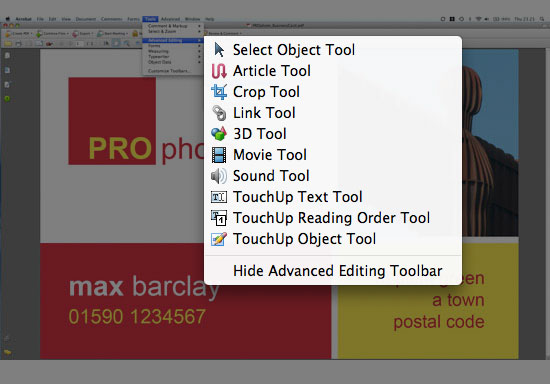Viewport: 550px width, 384px height.
Task: Open the Help menu
Action: point(209,19)
